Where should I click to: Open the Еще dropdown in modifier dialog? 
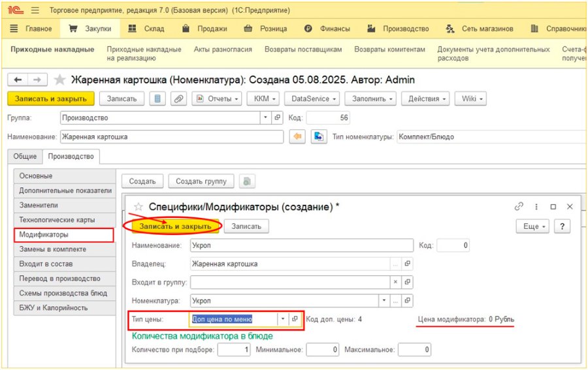(x=532, y=226)
